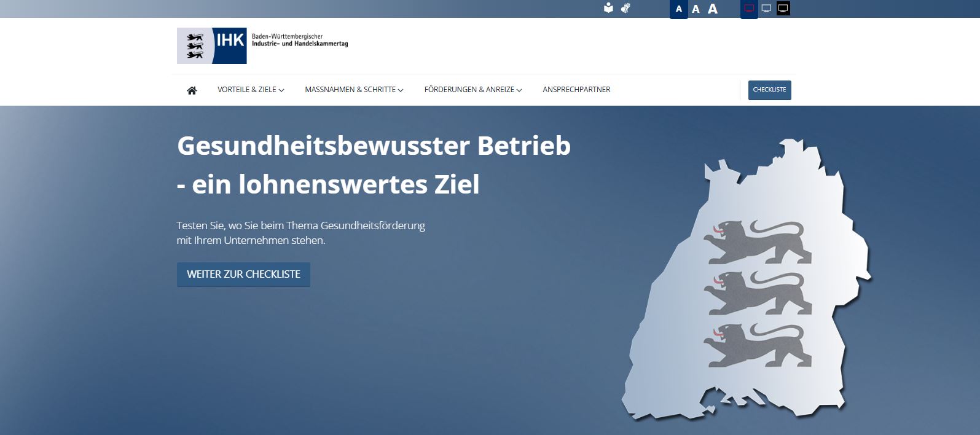This screenshot has height=435, width=980.
Task: Expand the Förderungen & Anreize menu
Action: pos(472,90)
